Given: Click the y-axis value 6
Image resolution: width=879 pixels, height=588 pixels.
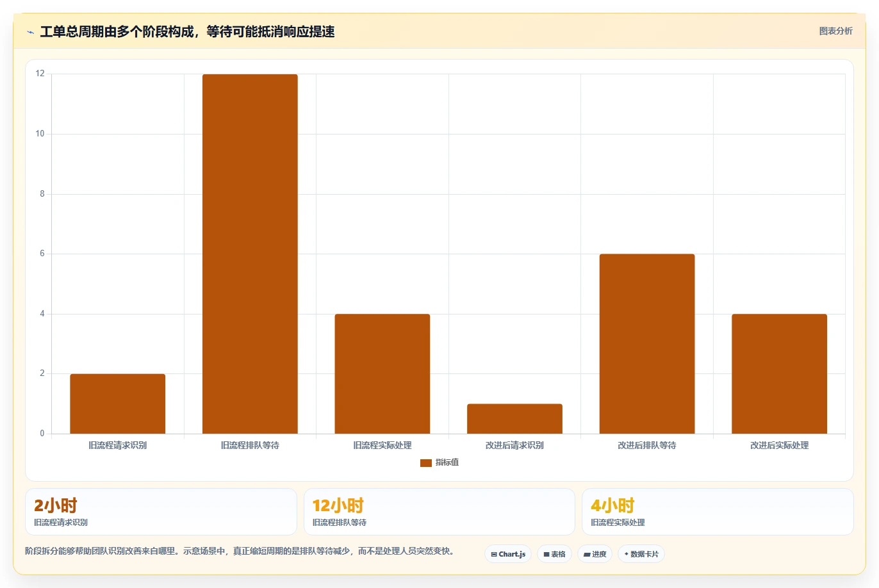Looking at the screenshot, I should pos(42,254).
